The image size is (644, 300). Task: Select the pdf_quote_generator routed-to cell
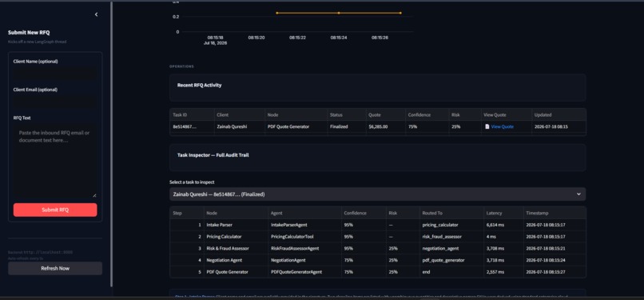tap(451, 260)
